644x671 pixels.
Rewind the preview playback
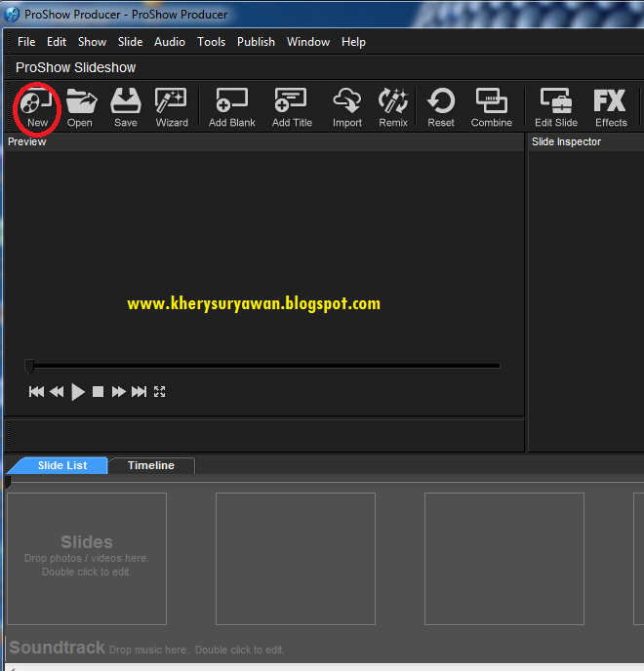[57, 391]
